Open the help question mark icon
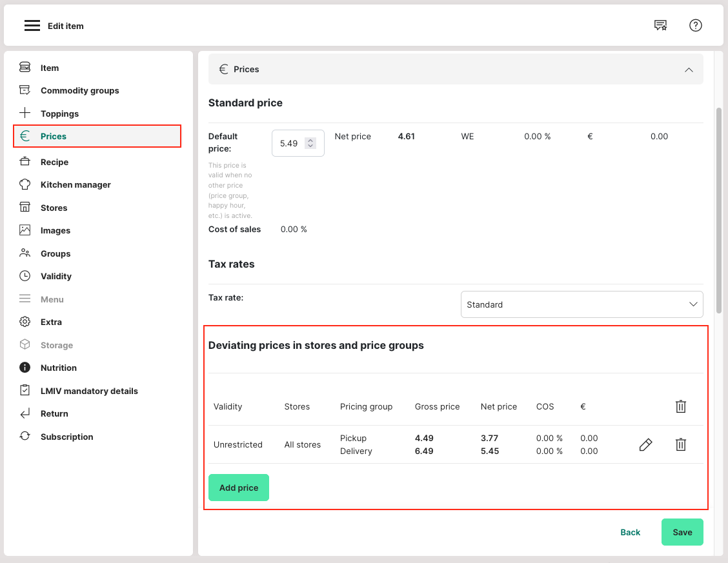The image size is (728, 563). coord(695,25)
